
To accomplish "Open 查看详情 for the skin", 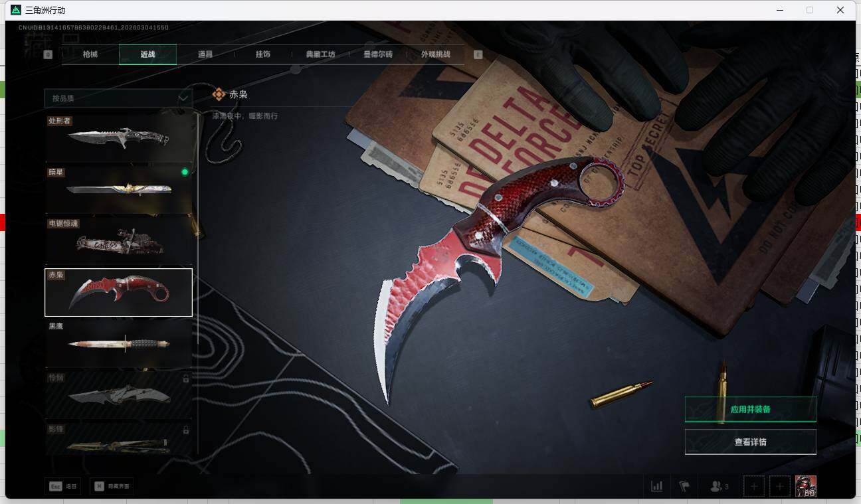I will pyautogui.click(x=751, y=442).
